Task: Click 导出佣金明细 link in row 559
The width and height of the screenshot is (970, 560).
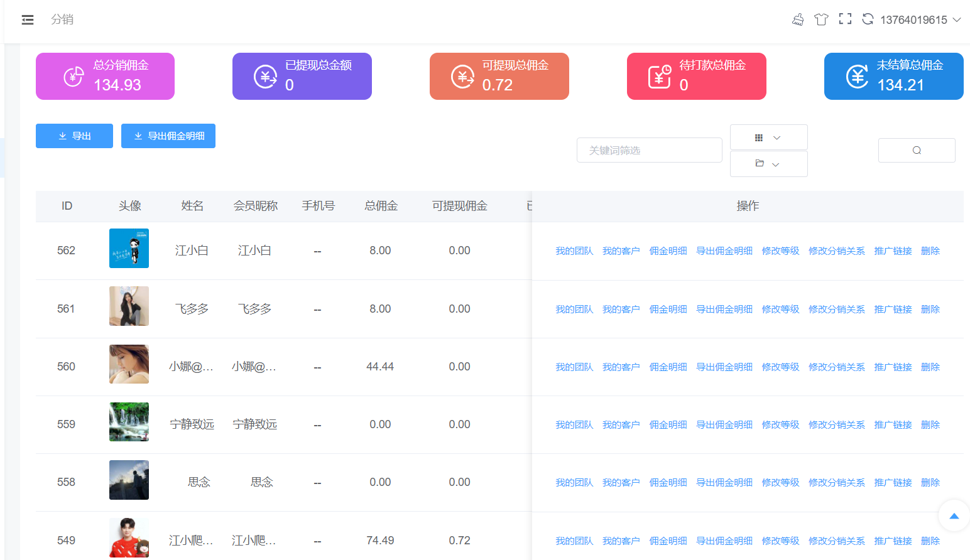Action: 724,425
